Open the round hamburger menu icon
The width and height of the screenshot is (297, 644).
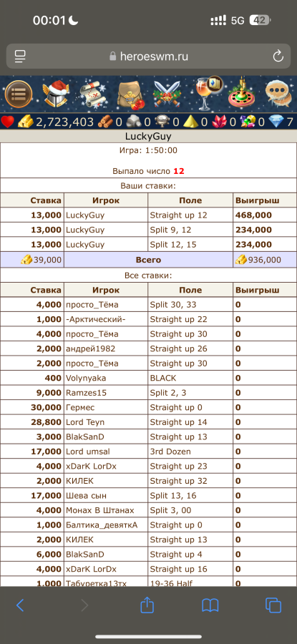19,94
